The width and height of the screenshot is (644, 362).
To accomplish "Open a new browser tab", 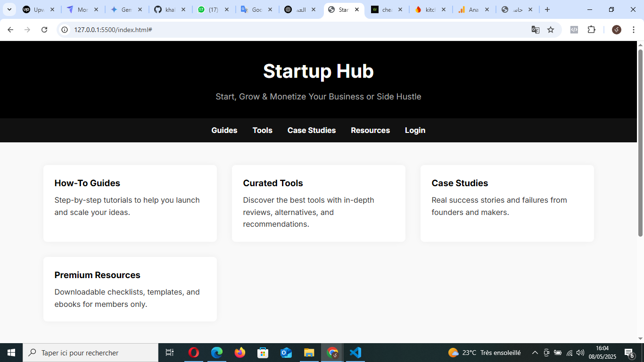I will click(x=547, y=9).
